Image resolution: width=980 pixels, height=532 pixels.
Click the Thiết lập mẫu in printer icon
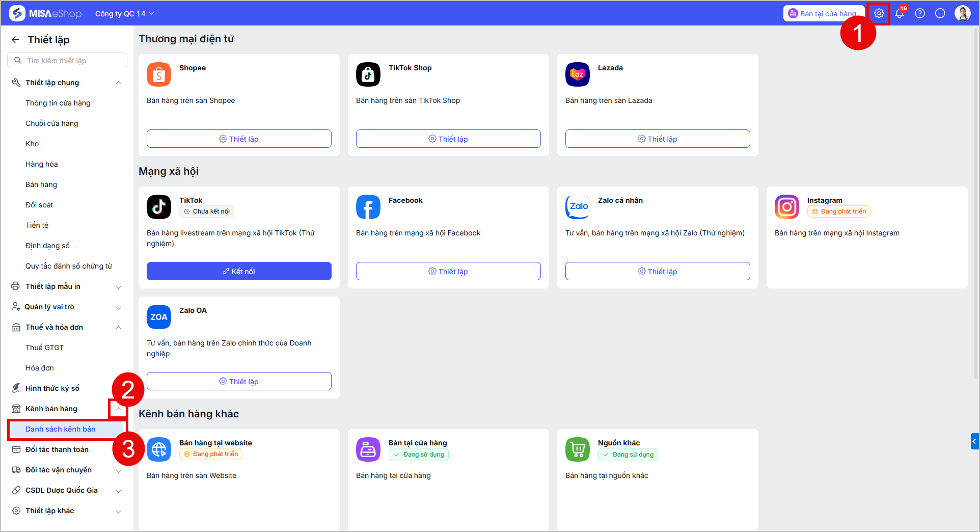pyautogui.click(x=16, y=286)
